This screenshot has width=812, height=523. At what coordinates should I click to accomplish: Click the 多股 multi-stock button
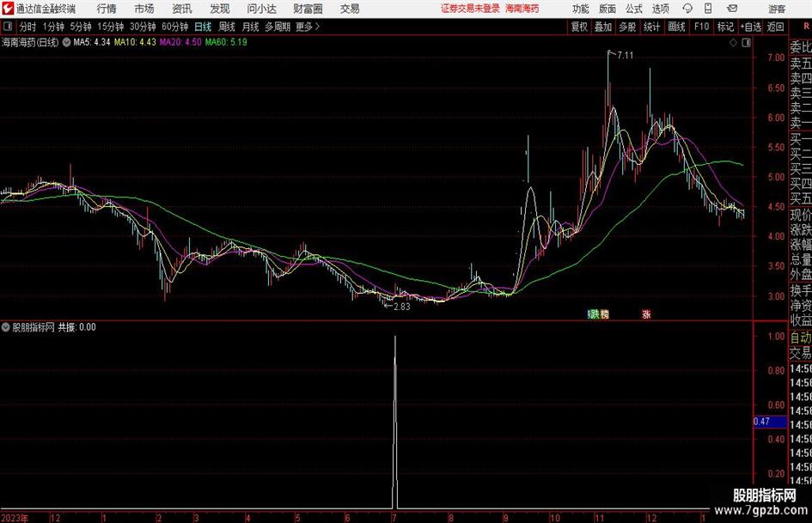(627, 27)
